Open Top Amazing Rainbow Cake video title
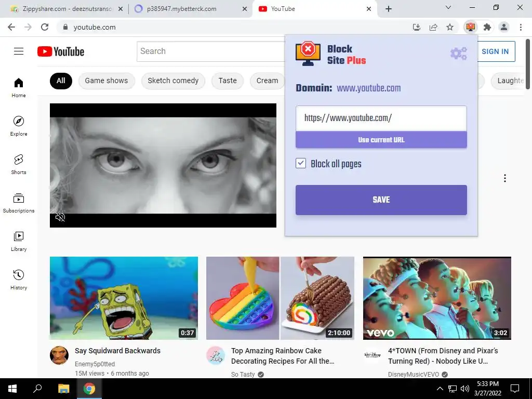 pos(283,356)
